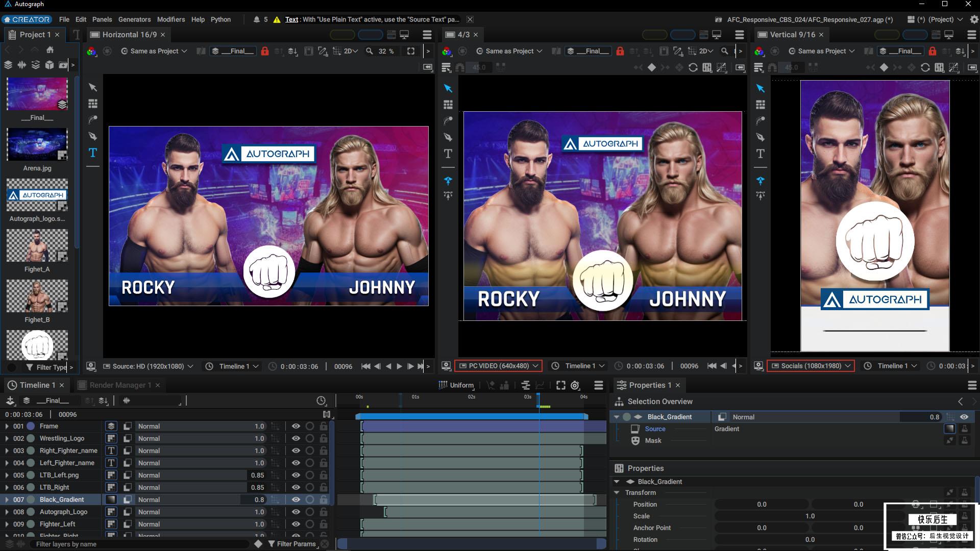Click the color channels icon in 4/3 viewer
The height and width of the screenshot is (551, 980).
point(447,51)
